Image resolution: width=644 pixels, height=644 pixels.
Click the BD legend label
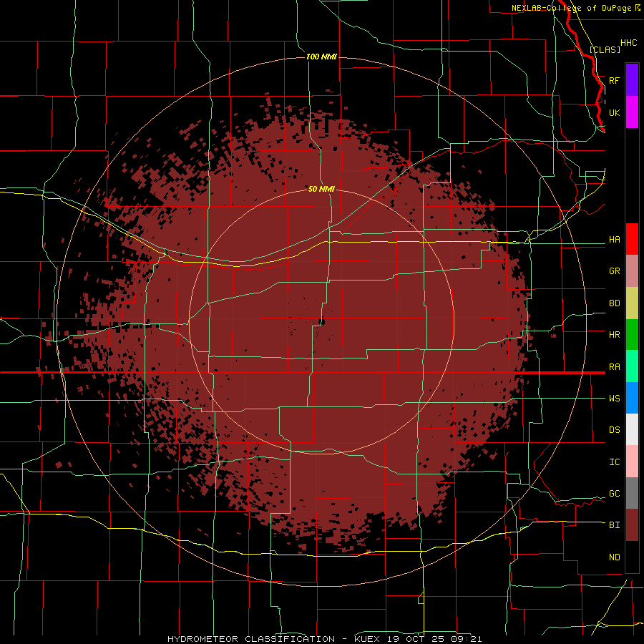615,303
